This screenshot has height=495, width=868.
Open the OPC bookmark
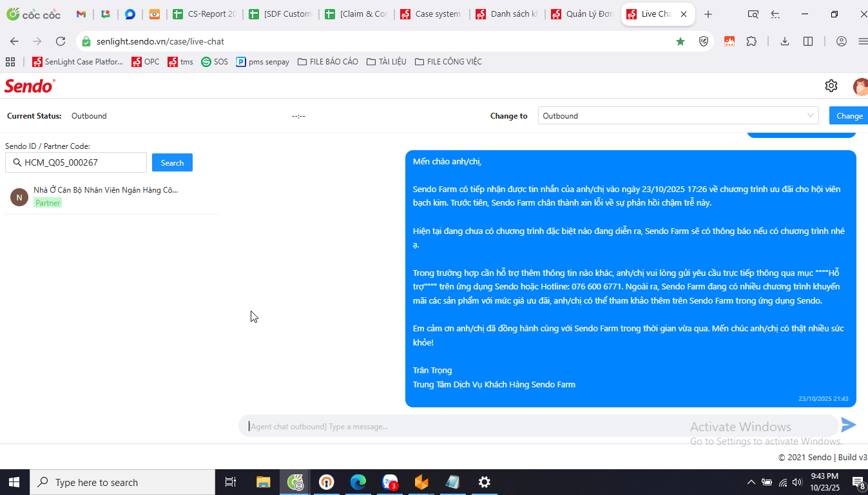point(146,62)
